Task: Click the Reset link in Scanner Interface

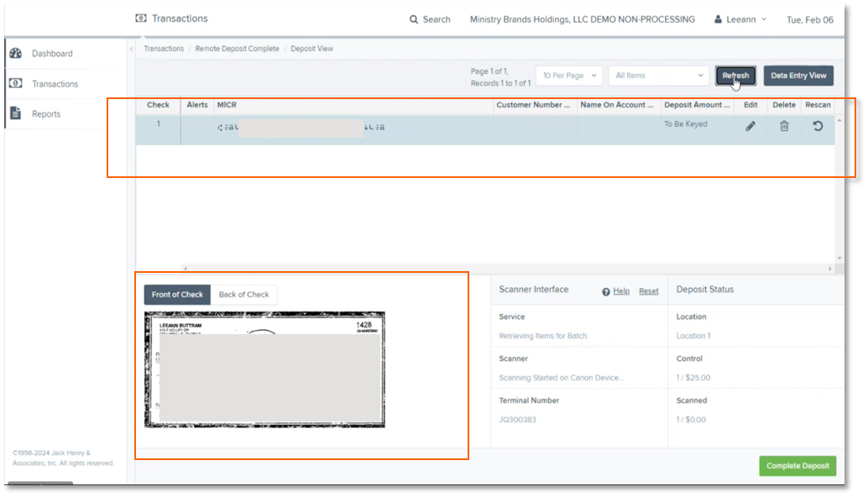Action: [648, 291]
